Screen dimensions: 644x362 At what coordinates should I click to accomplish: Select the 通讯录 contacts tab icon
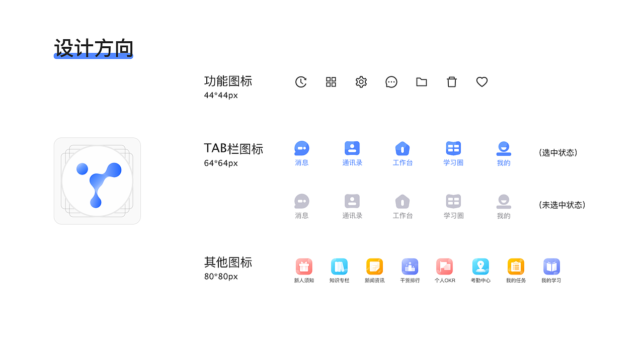(x=352, y=148)
